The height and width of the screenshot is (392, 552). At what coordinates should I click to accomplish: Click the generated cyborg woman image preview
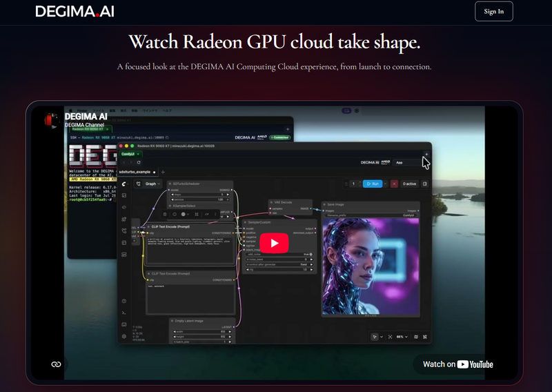pos(371,266)
